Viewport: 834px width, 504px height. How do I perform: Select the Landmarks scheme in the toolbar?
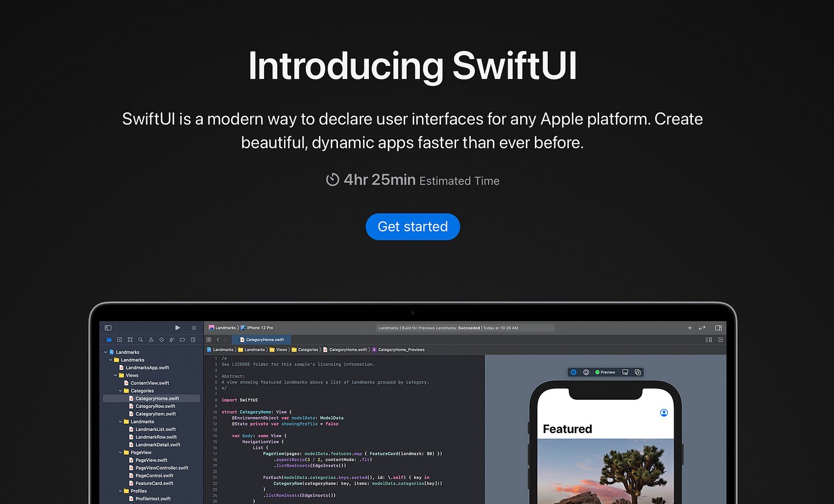click(x=222, y=328)
